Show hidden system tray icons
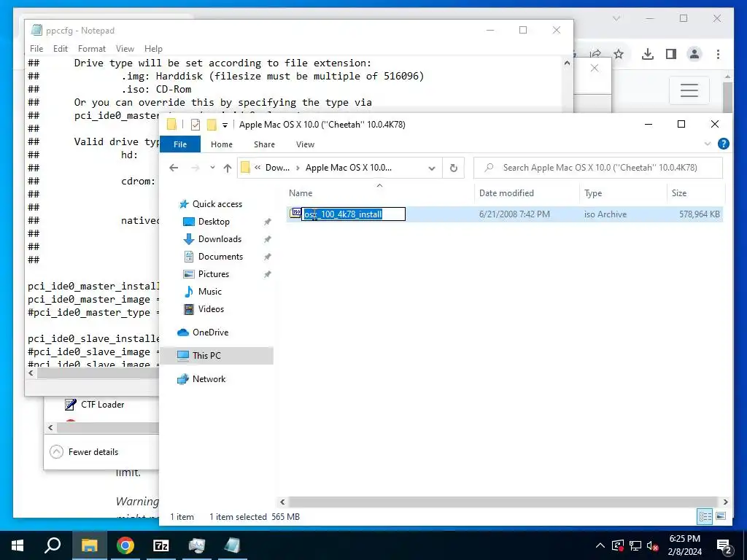This screenshot has width=747, height=560. [x=600, y=545]
